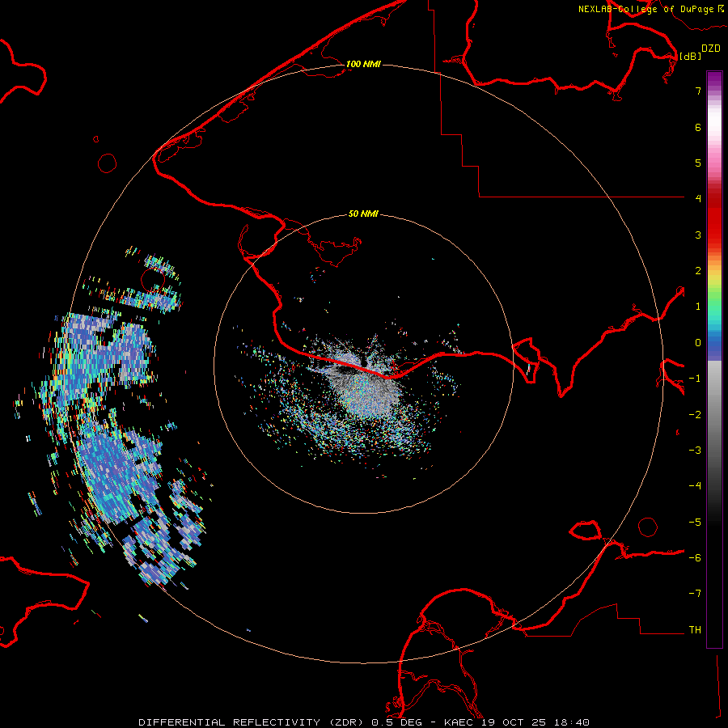
Task: Click the Differential Reflectivity product caption
Action: [x=364, y=722]
